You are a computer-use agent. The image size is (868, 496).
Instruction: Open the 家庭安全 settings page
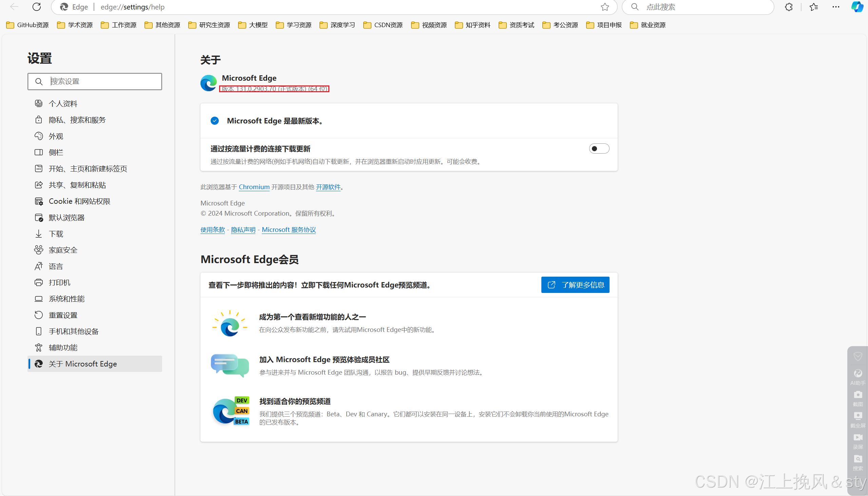tap(94, 250)
